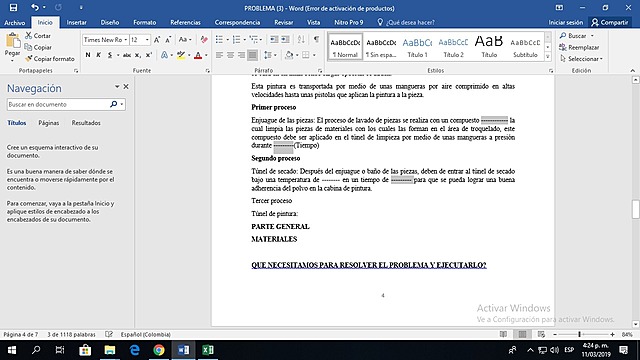Activate Copiar formato paintbrush
This screenshot has height=360, width=640.
(50, 59)
